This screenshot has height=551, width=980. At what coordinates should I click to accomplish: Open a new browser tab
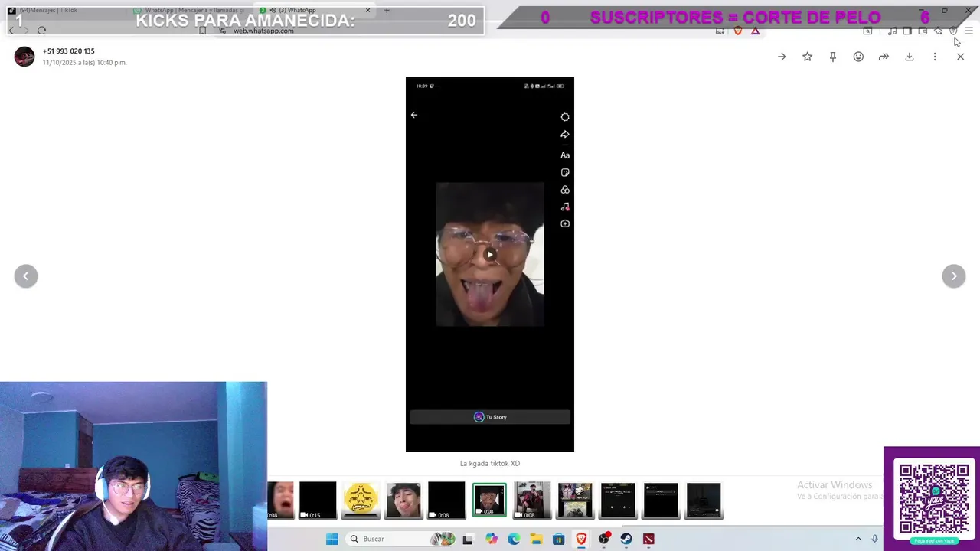click(x=387, y=10)
